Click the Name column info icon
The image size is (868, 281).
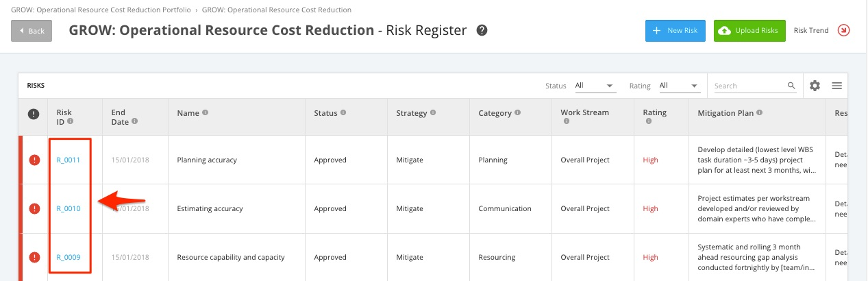(206, 113)
